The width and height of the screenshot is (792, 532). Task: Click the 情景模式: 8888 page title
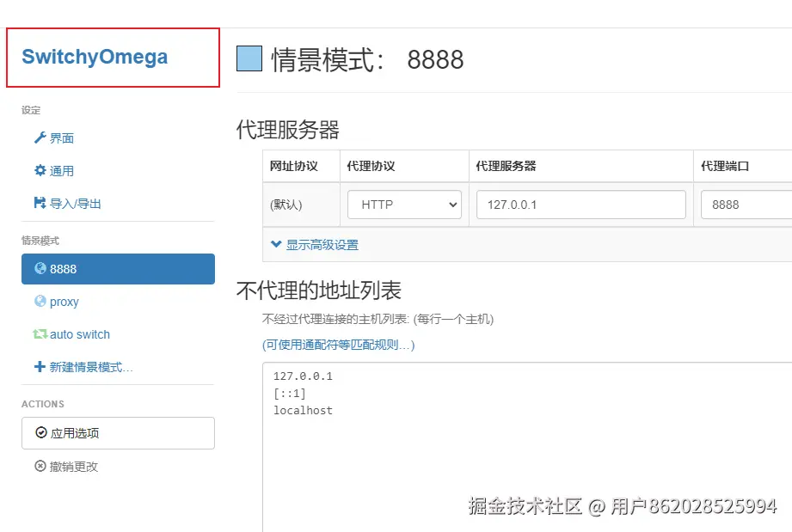click(367, 59)
